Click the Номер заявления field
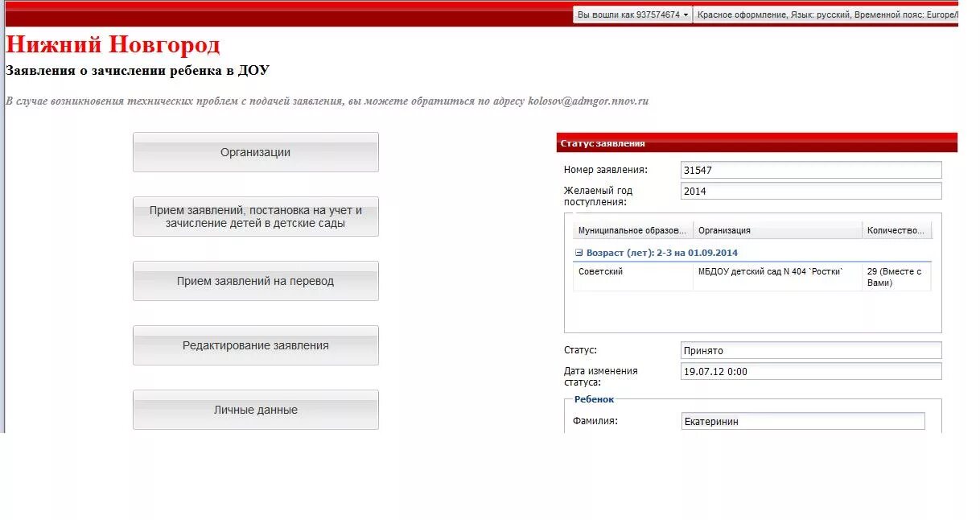Image resolution: width=980 pixels, height=520 pixels. click(x=811, y=170)
